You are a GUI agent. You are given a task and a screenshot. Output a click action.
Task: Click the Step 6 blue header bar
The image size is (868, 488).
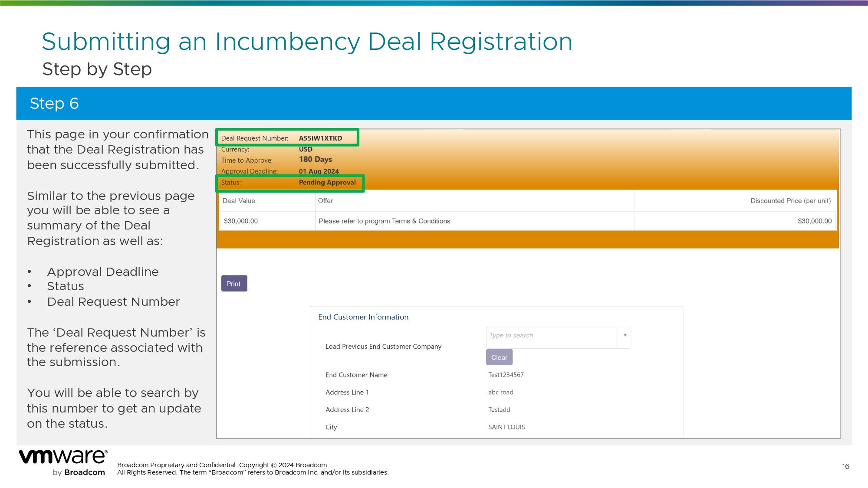434,103
